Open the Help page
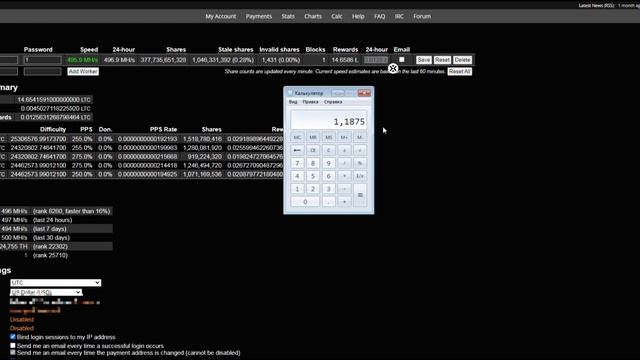 pyautogui.click(x=358, y=16)
